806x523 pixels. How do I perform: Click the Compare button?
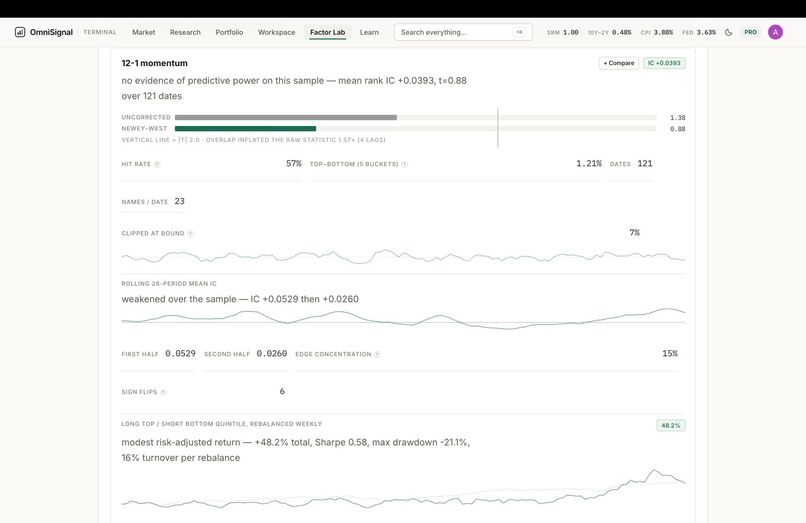(619, 63)
